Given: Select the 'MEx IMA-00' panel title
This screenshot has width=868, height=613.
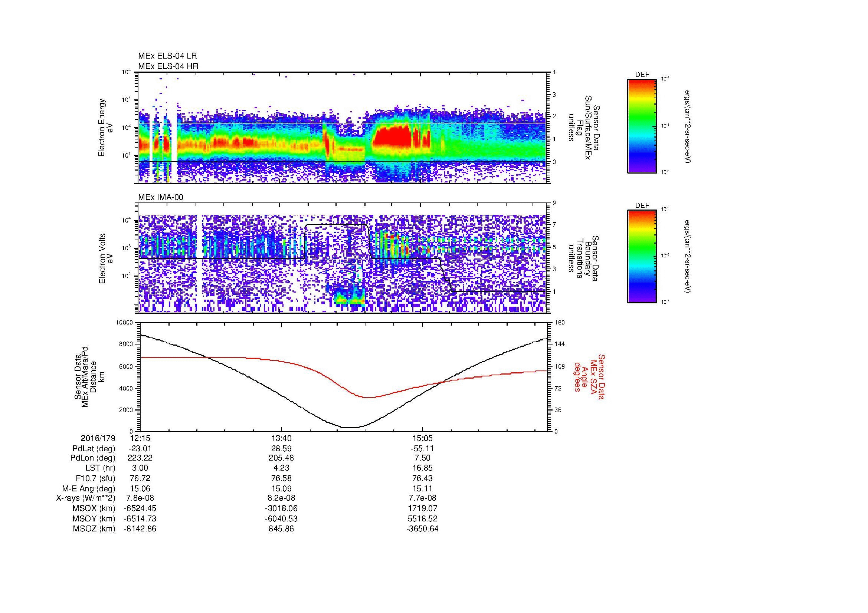Looking at the screenshot, I should (x=161, y=197).
